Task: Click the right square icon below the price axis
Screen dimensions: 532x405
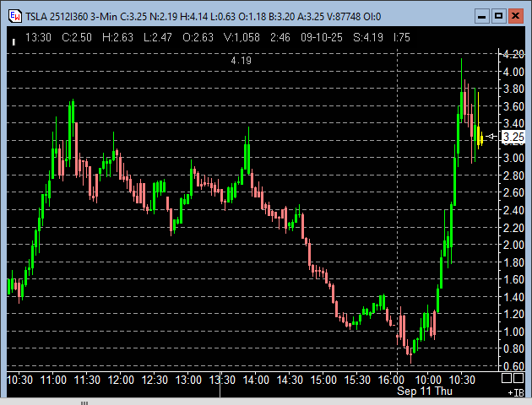Action: (518, 378)
